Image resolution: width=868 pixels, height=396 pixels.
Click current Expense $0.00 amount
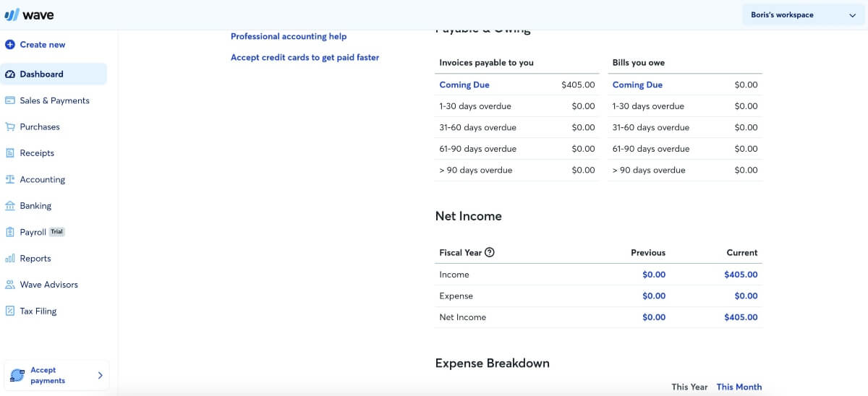point(746,296)
